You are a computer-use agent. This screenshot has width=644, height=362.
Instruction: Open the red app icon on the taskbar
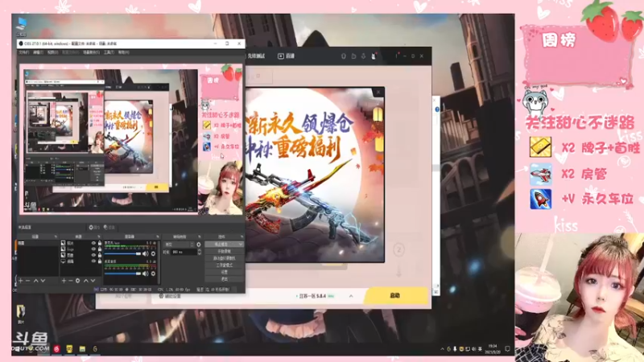tap(56, 349)
